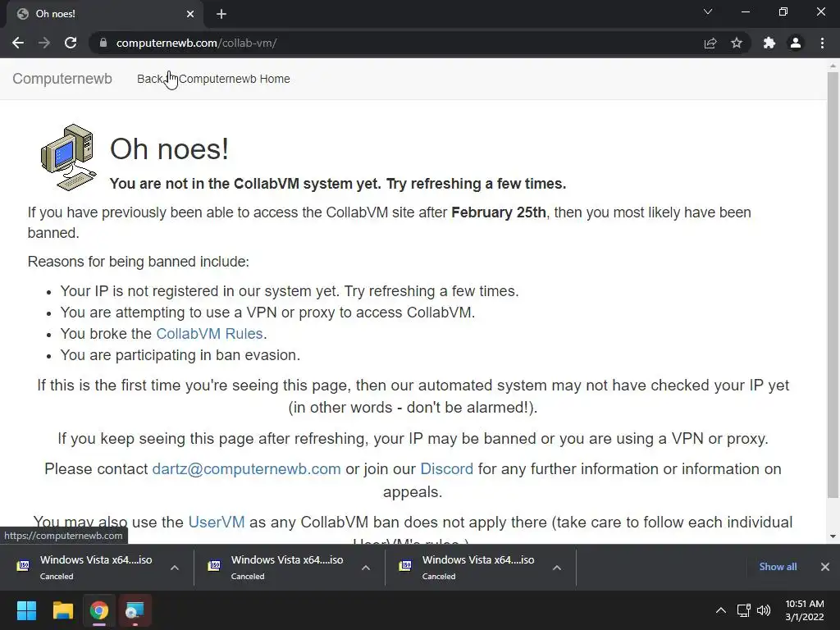Open a new tab with the plus button
840x630 pixels.
[x=221, y=14]
